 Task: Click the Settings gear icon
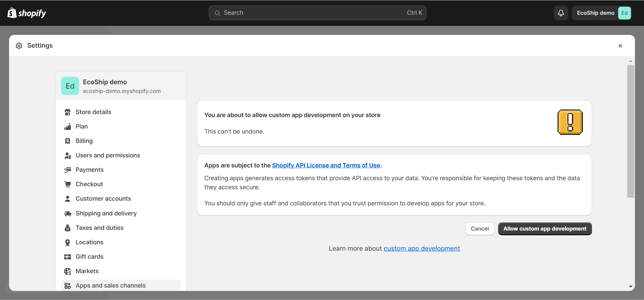coord(19,46)
